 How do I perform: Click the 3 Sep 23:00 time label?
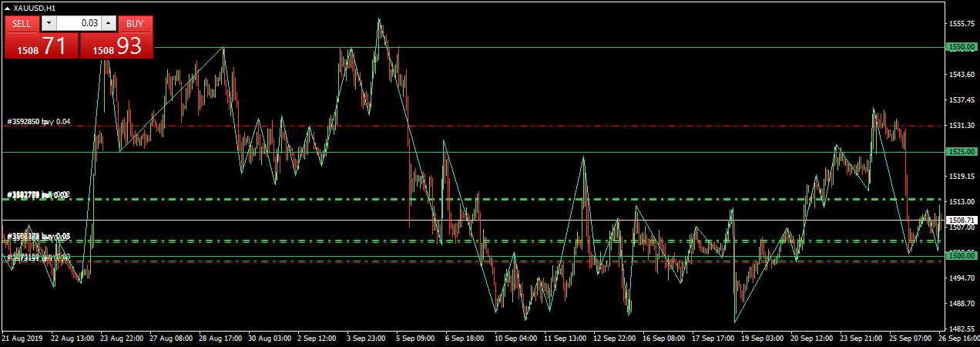[x=367, y=338]
